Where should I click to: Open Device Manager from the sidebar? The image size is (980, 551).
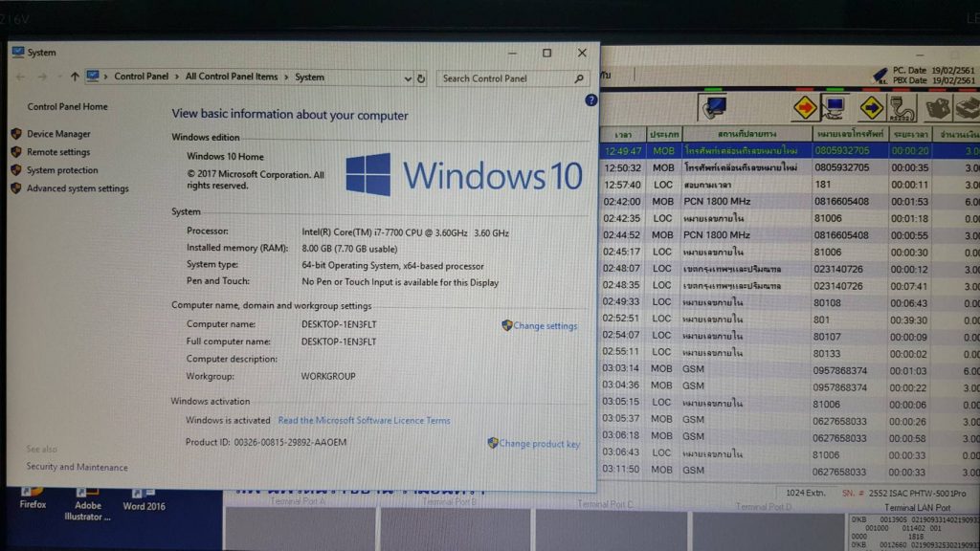(x=58, y=134)
